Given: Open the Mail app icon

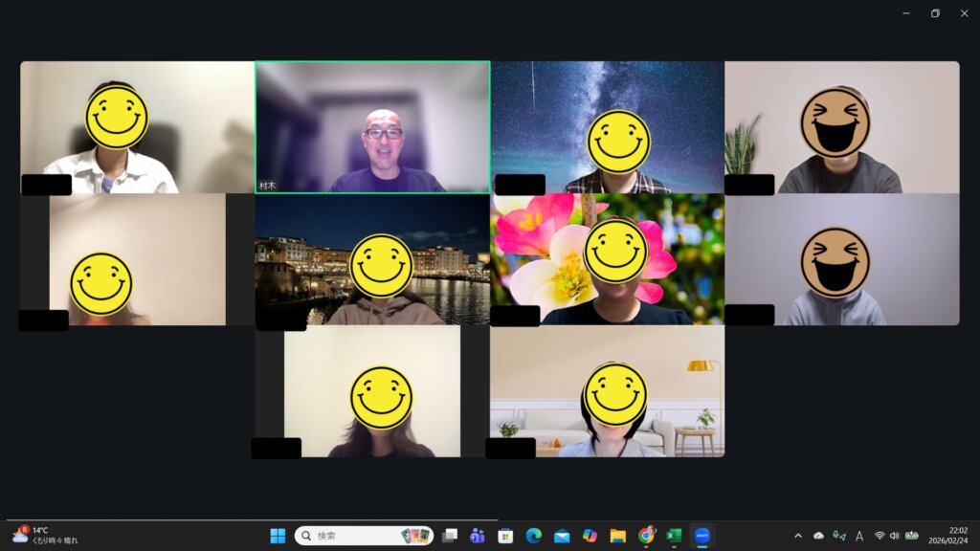Looking at the screenshot, I should pyautogui.click(x=562, y=536).
